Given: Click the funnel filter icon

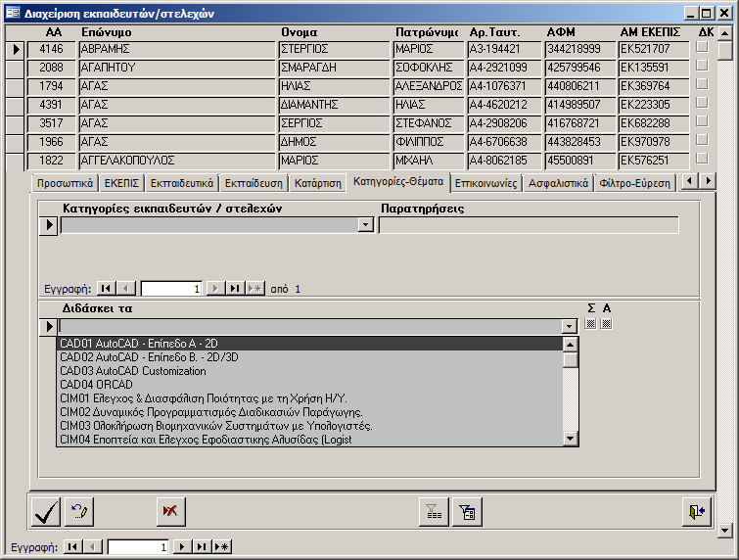Looking at the screenshot, I should coord(432,511).
